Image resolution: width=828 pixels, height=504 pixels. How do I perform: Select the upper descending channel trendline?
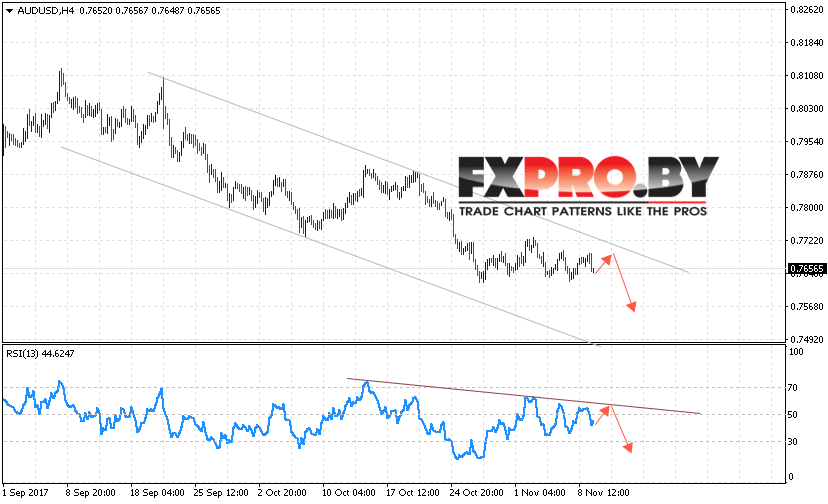(338, 141)
